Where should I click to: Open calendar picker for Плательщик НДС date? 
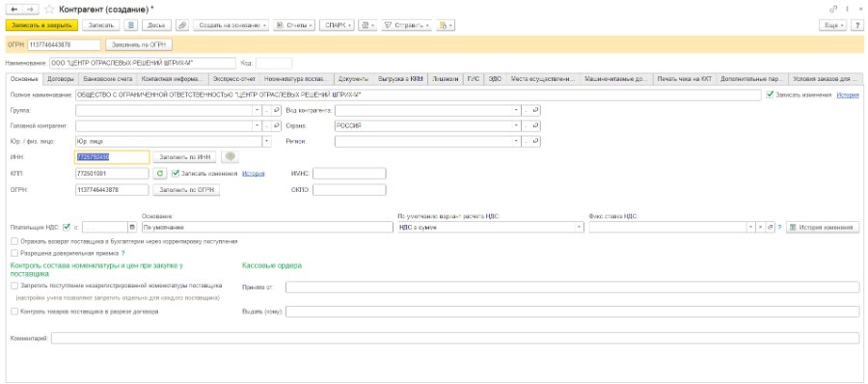coord(132,227)
